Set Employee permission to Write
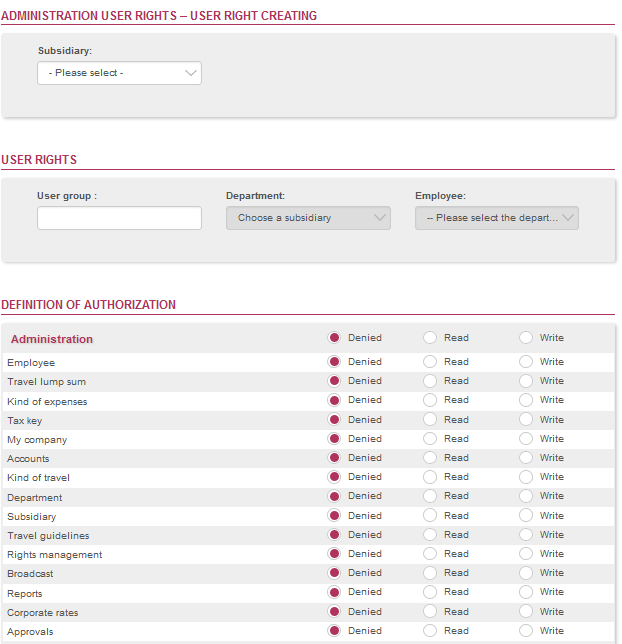Viewport: 622px width, 644px height. (525, 362)
